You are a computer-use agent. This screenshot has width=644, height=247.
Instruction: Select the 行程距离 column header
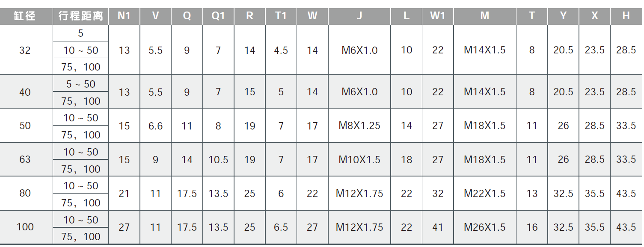(x=80, y=16)
